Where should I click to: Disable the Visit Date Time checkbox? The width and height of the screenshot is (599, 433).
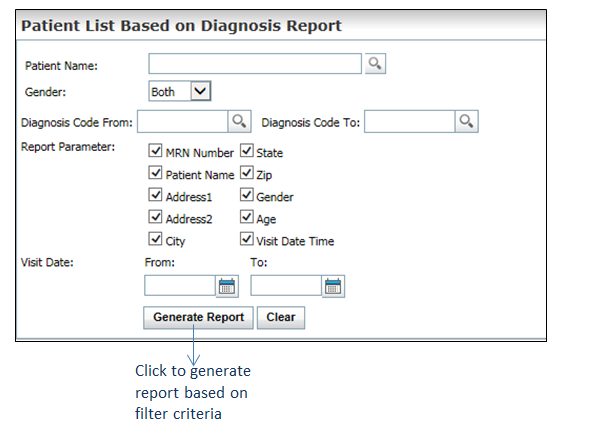tap(247, 239)
